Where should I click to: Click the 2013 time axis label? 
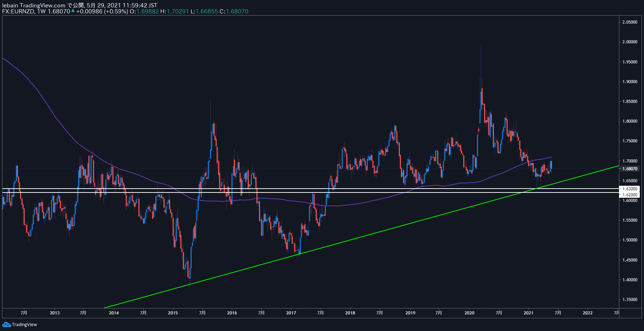coord(55,313)
